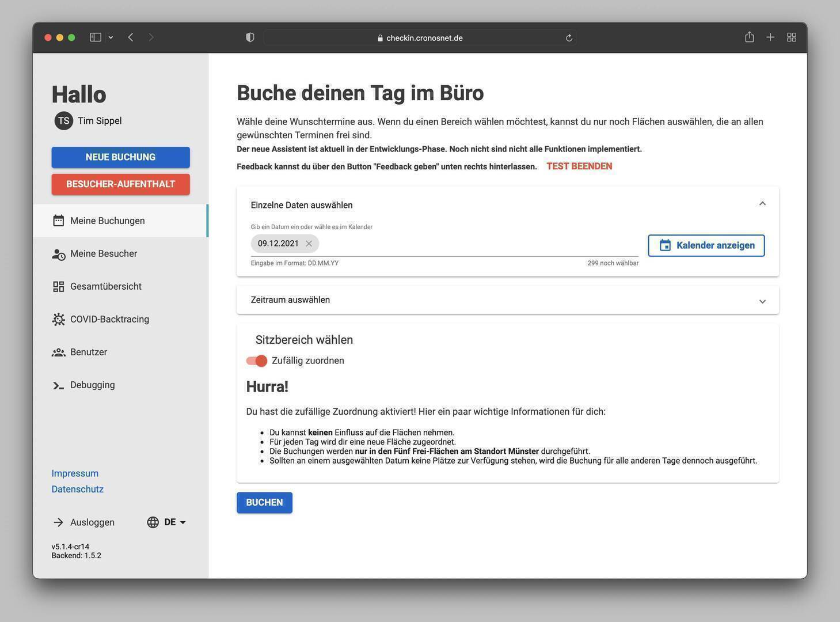The image size is (840, 622).
Task: Click the date input field
Action: 478,244
